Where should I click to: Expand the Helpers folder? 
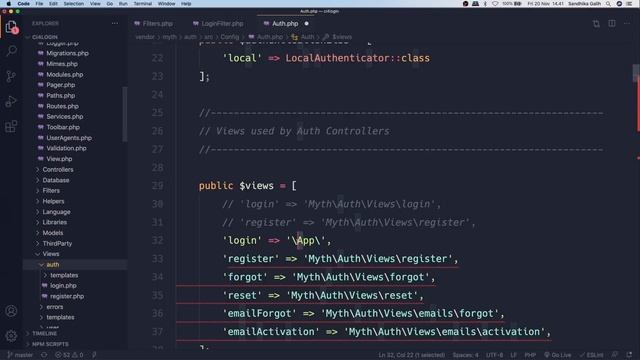[53, 201]
